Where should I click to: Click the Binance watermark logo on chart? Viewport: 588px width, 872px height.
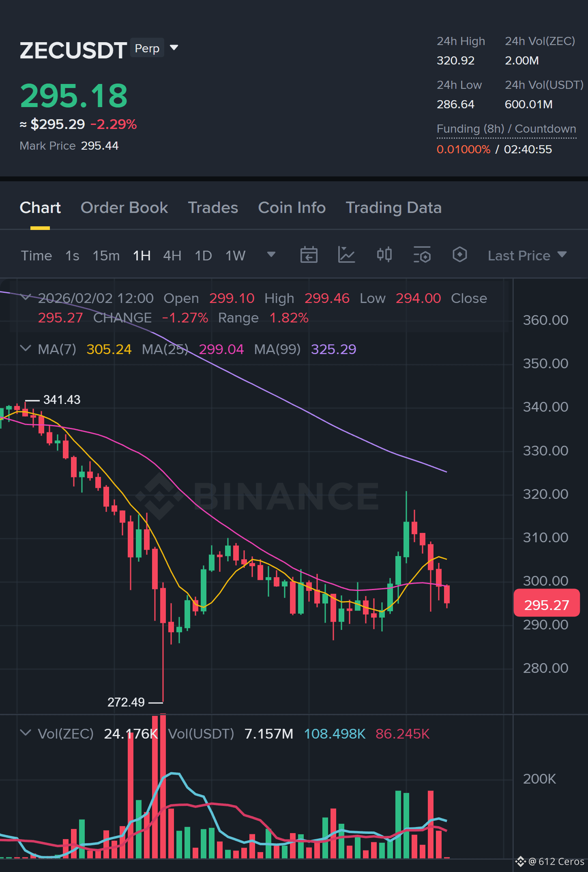pos(257,496)
